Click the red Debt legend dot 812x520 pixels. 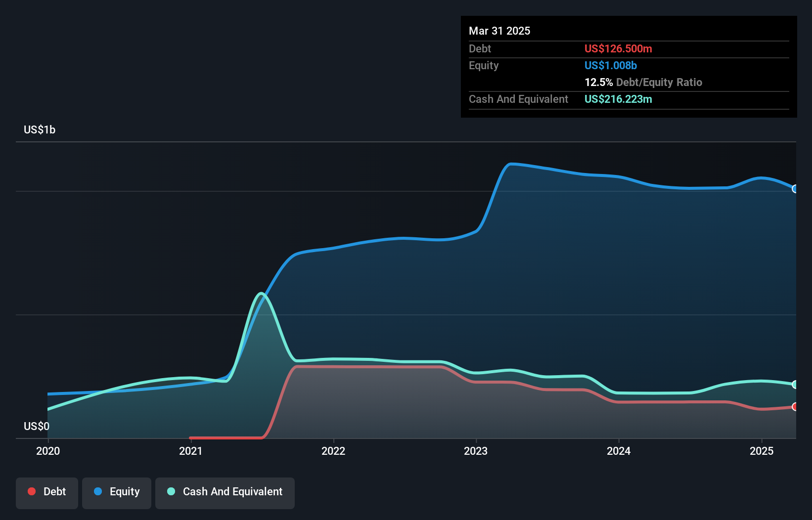(32, 491)
